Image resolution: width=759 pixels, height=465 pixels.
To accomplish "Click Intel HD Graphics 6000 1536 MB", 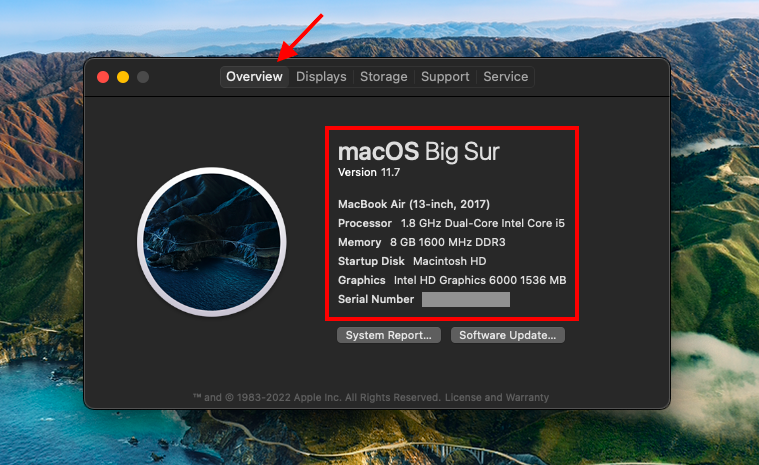I will (480, 280).
